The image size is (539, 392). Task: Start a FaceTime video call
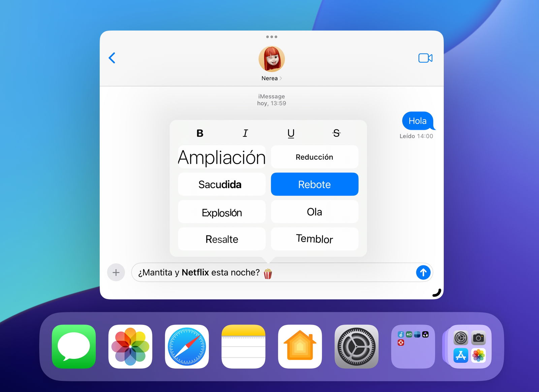[425, 58]
